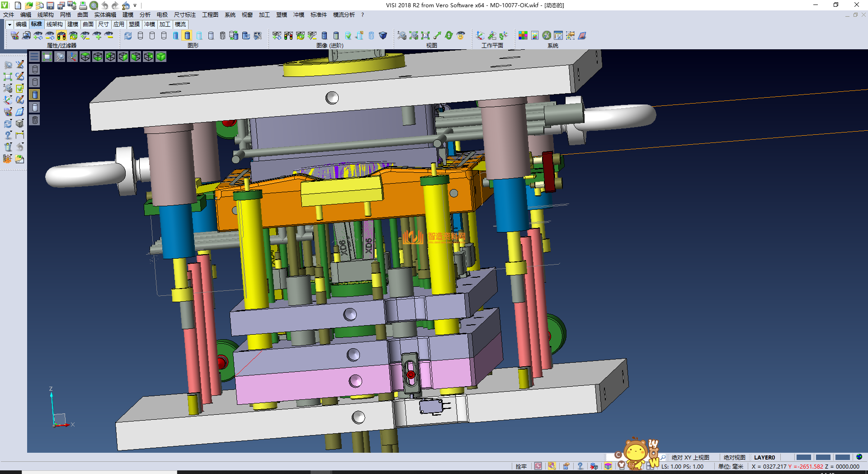Image resolution: width=868 pixels, height=474 pixels.
Task: Expand the quick access toolbar dropdown arrow
Action: pyautogui.click(x=135, y=5)
